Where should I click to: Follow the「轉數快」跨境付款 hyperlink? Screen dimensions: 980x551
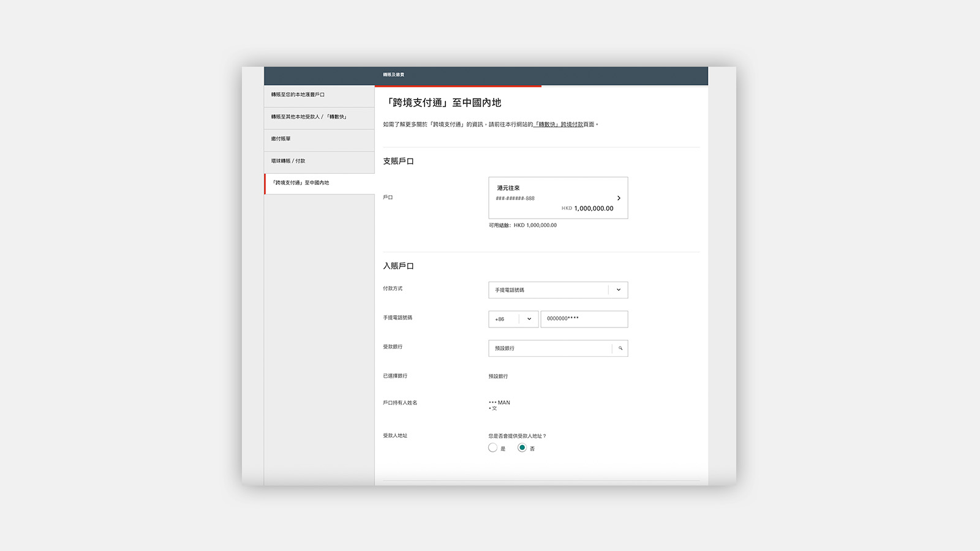pyautogui.click(x=558, y=124)
